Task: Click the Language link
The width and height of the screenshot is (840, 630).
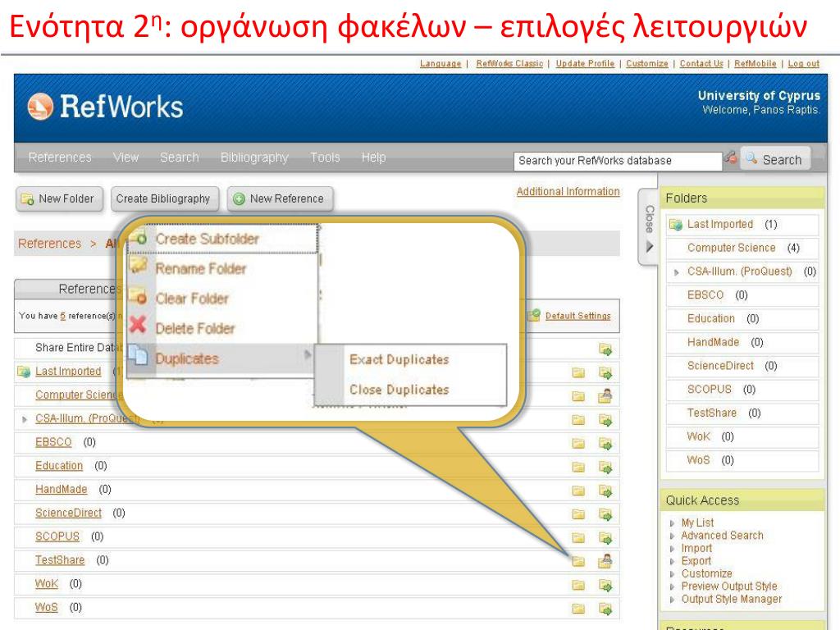Action: click(441, 63)
